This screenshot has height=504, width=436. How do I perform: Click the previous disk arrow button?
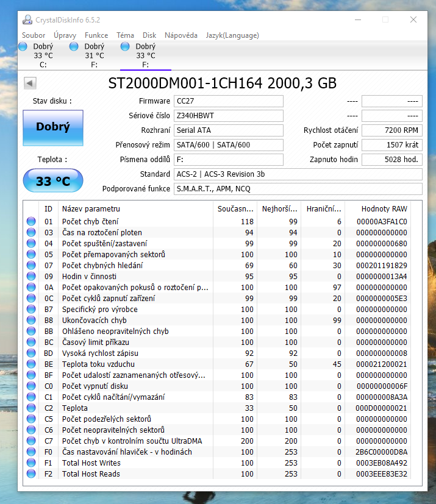[30, 83]
